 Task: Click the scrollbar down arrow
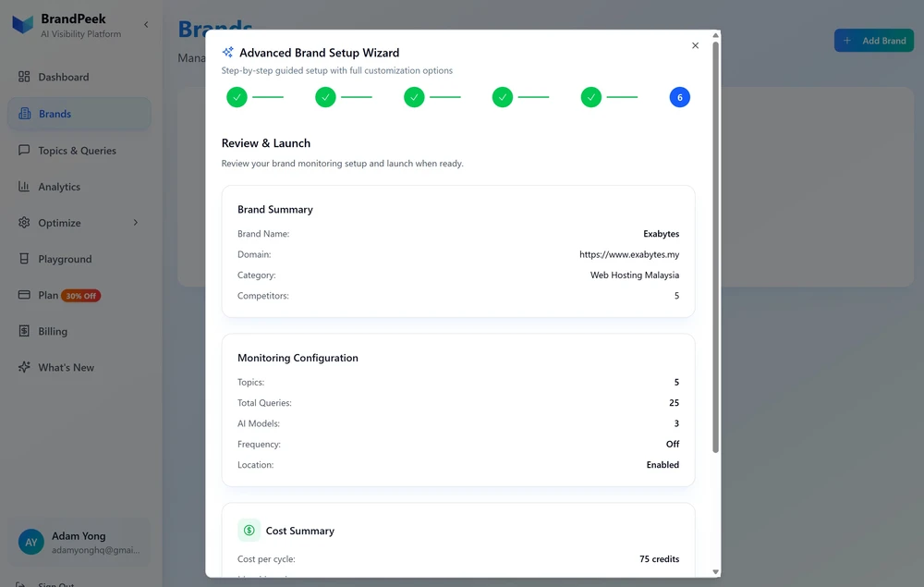point(715,571)
